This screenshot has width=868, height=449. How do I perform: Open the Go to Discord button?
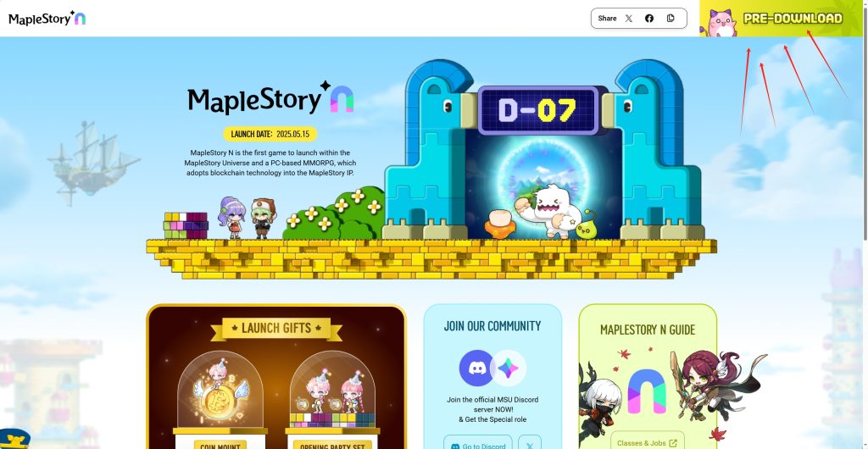pos(478,446)
